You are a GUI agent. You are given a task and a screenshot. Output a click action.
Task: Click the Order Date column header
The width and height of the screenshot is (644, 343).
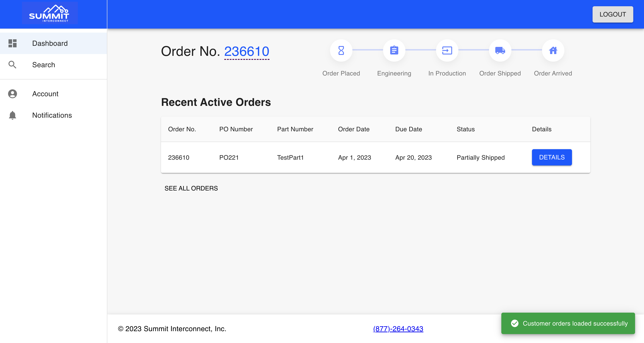click(x=354, y=129)
